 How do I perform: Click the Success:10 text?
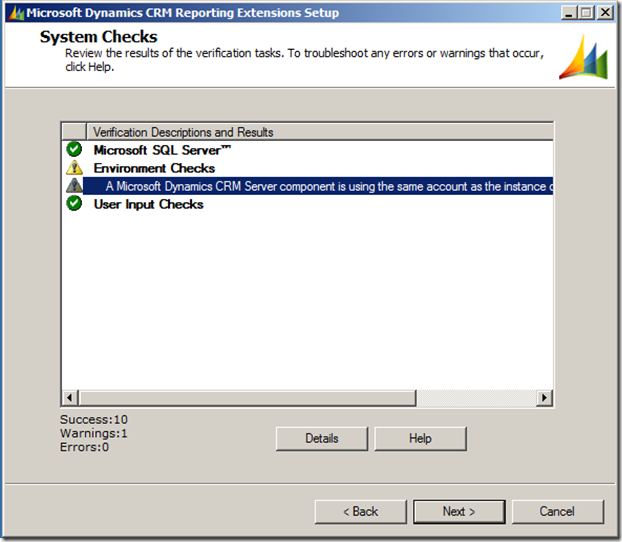(x=94, y=419)
